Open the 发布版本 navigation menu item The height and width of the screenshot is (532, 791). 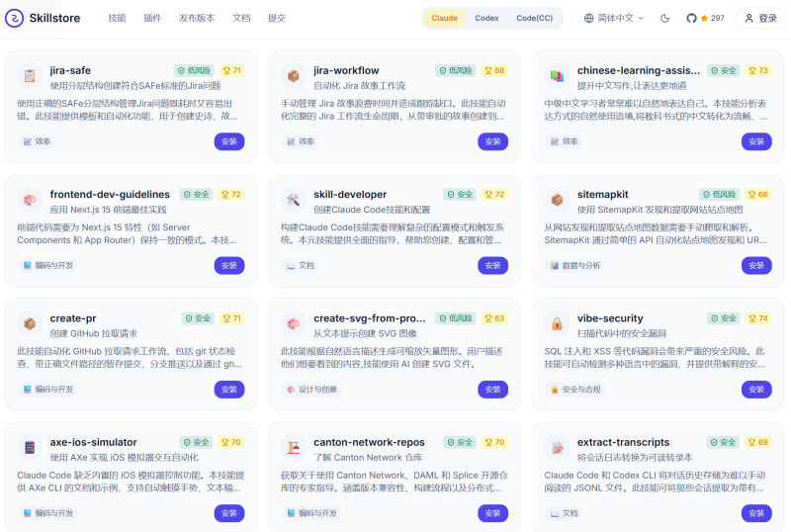197,18
